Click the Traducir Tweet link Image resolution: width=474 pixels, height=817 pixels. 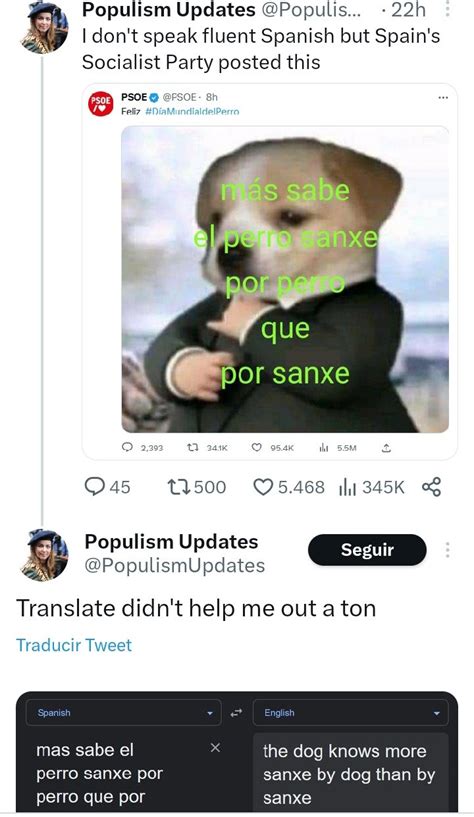74,645
